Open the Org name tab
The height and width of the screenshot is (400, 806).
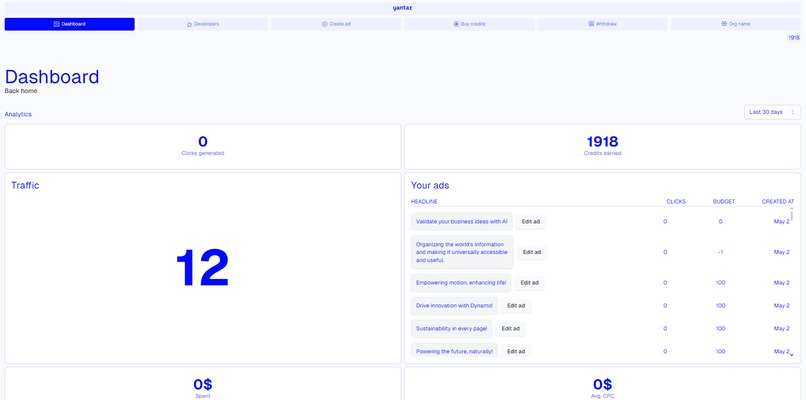(x=736, y=24)
